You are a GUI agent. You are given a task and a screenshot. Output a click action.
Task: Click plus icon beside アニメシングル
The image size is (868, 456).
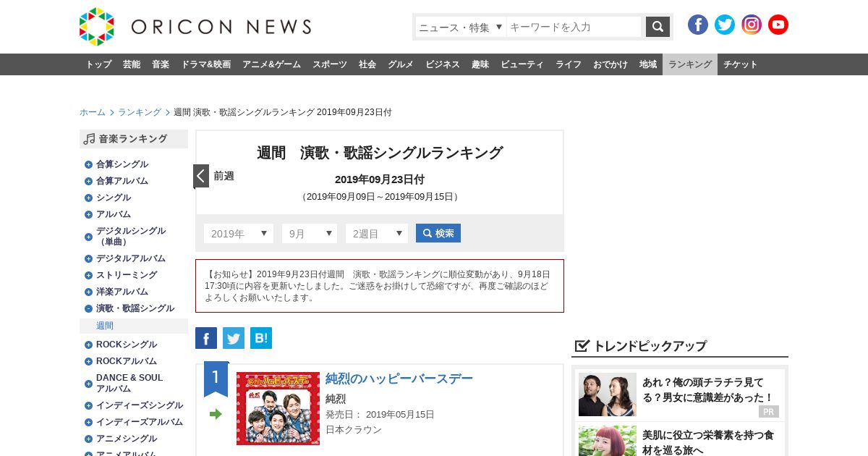point(88,439)
